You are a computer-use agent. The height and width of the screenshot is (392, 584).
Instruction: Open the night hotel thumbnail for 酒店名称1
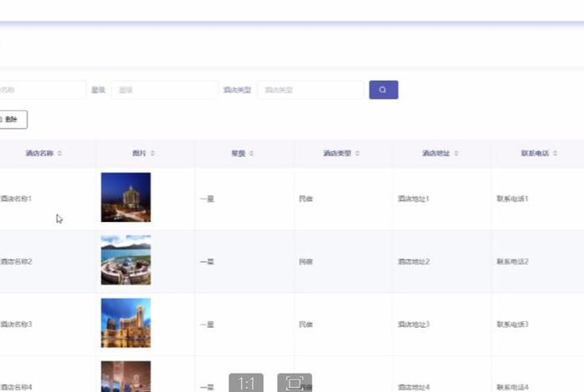pos(126,198)
